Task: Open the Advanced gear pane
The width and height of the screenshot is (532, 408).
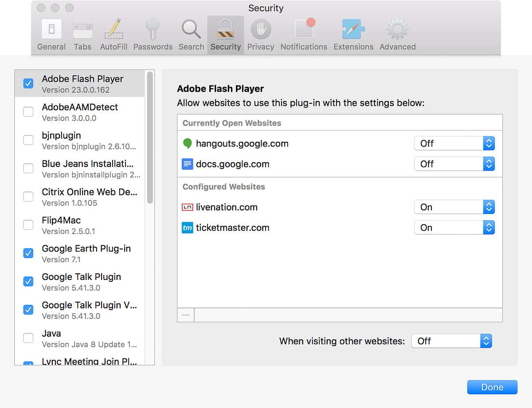Action: pos(398,35)
